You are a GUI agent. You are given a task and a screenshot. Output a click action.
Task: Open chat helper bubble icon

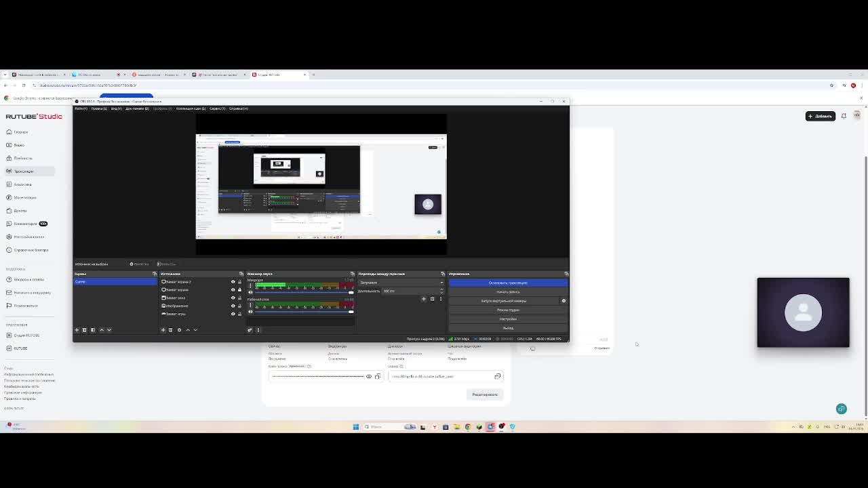point(842,409)
